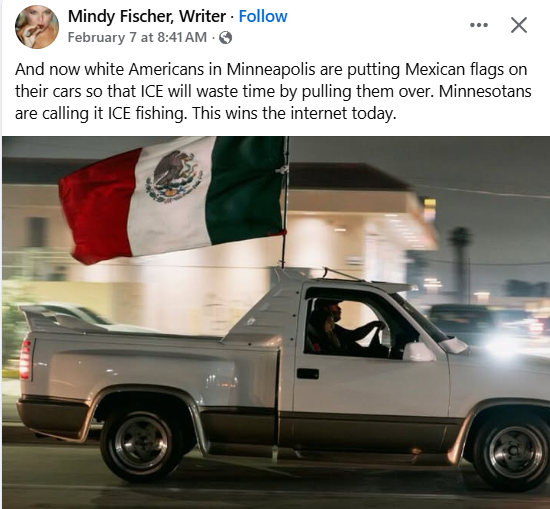The height and width of the screenshot is (509, 550).
Task: Open the February 7 at 8:41 AM timestamp
Action: (137, 37)
